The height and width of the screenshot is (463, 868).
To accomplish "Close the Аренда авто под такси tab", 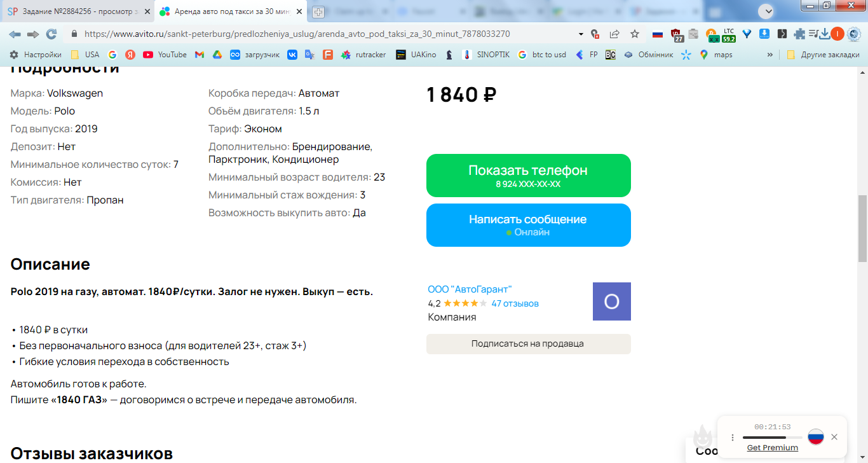I will click(299, 11).
